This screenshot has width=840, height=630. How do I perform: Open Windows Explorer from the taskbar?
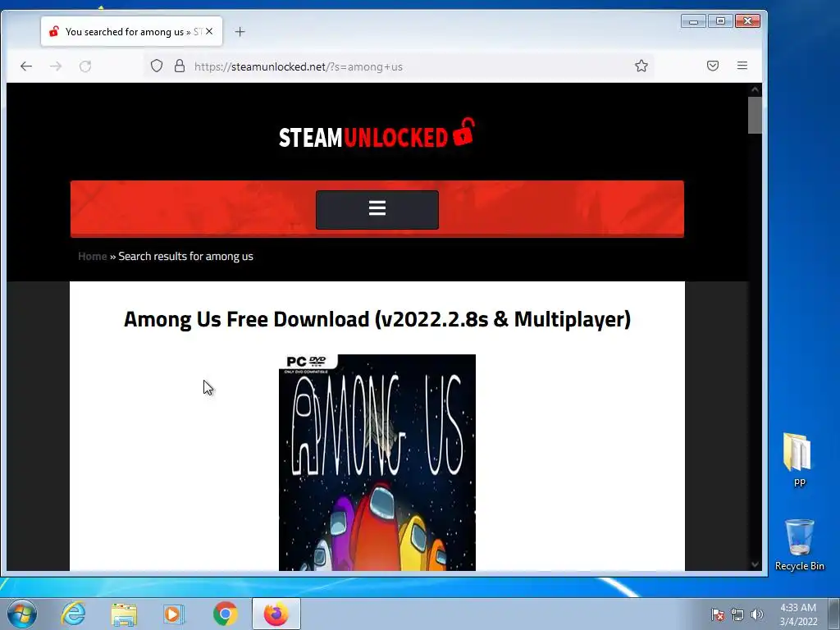tap(124, 614)
